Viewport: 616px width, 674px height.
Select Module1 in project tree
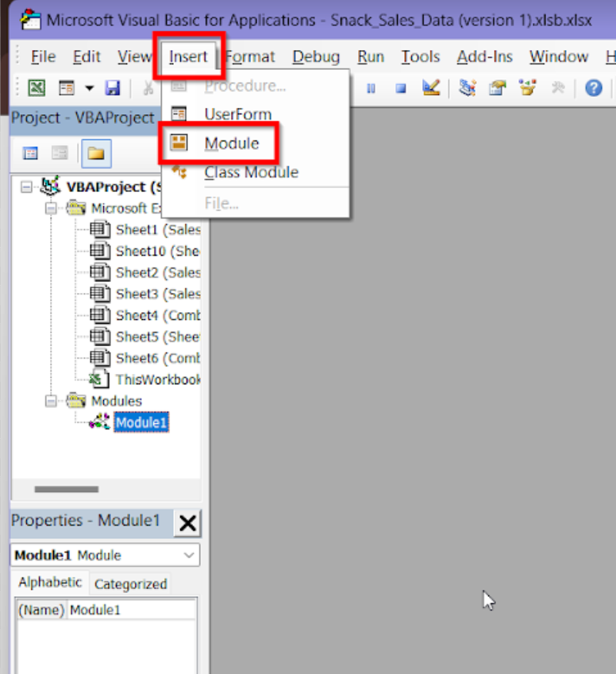pos(141,422)
